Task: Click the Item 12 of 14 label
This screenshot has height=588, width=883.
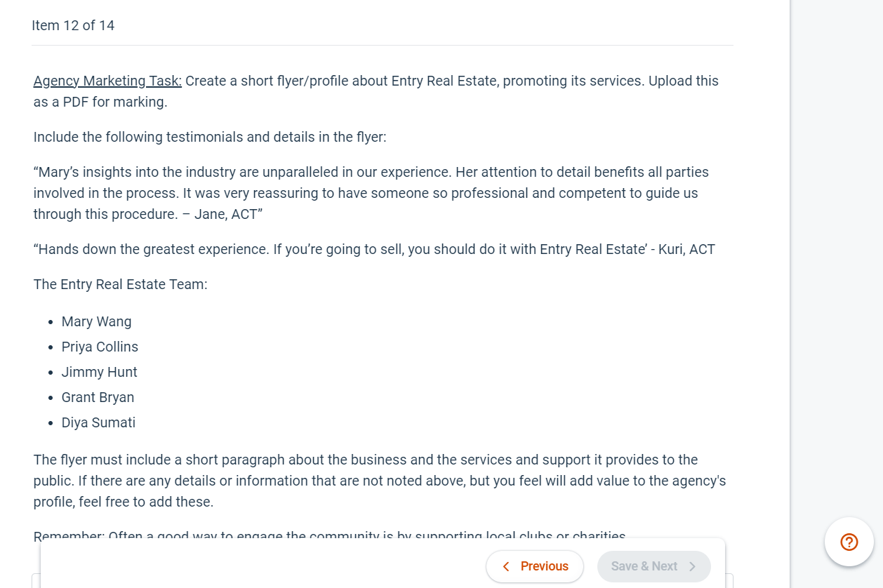Action: tap(73, 25)
